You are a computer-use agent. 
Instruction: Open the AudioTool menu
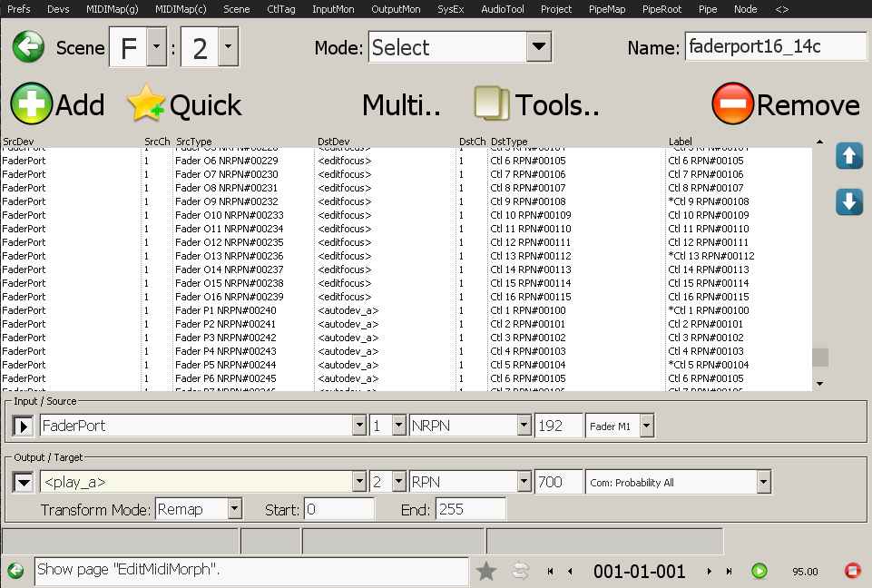pyautogui.click(x=503, y=9)
